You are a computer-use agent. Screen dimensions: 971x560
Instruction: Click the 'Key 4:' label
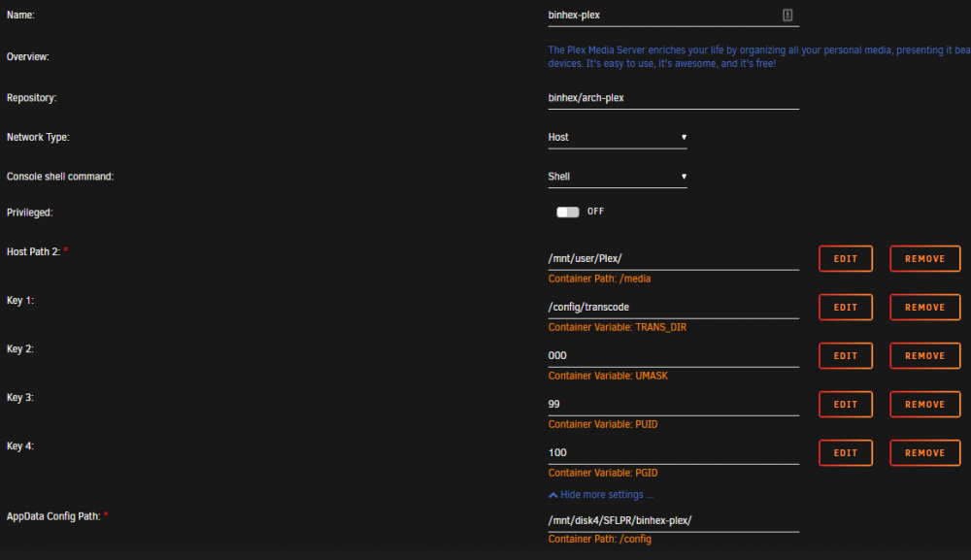pyautogui.click(x=20, y=446)
